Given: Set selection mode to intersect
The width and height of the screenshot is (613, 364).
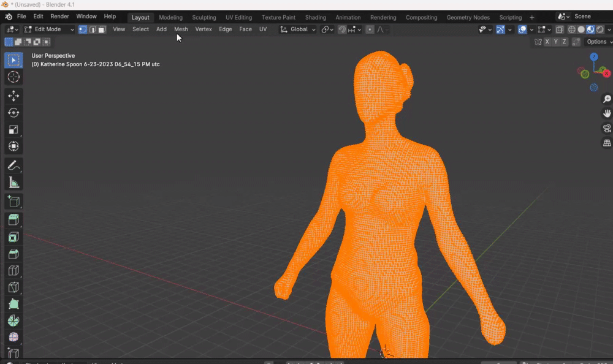Looking at the screenshot, I should tap(46, 42).
